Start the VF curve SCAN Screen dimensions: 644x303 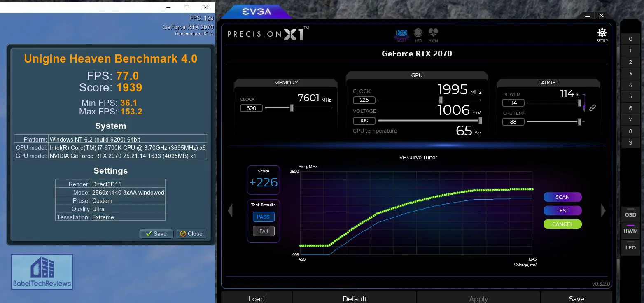[562, 197]
